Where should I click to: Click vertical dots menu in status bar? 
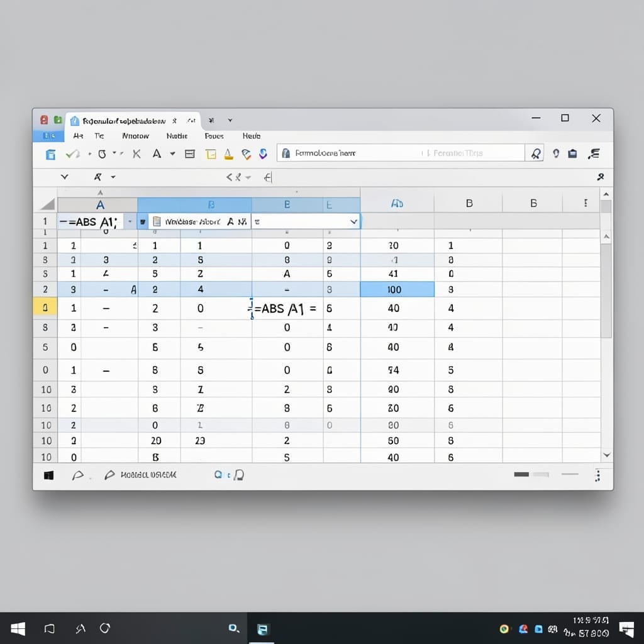tap(598, 475)
